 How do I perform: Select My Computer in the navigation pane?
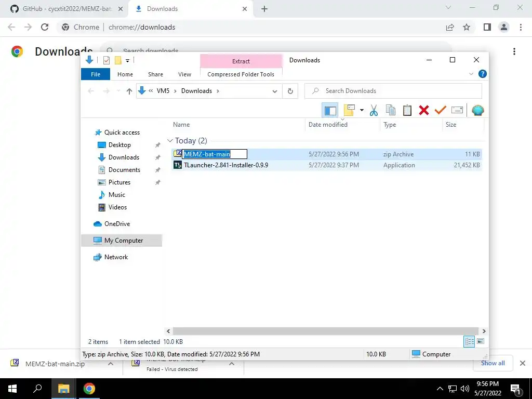pos(122,241)
